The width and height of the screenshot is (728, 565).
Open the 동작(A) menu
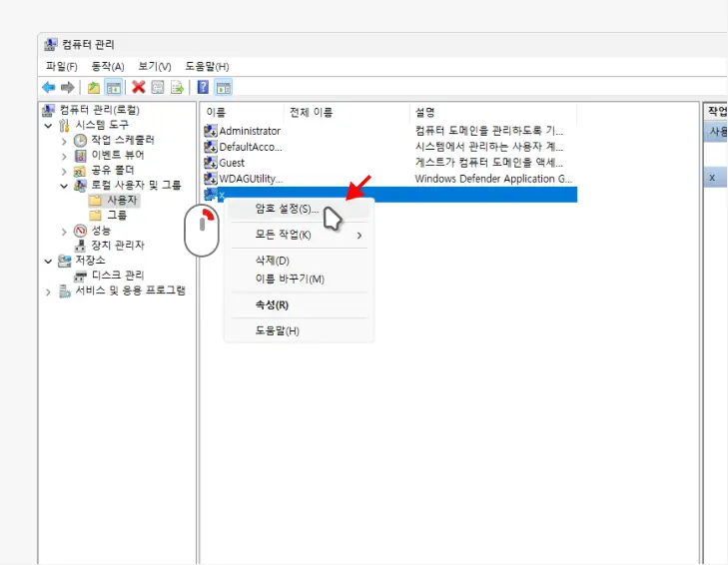point(108,67)
